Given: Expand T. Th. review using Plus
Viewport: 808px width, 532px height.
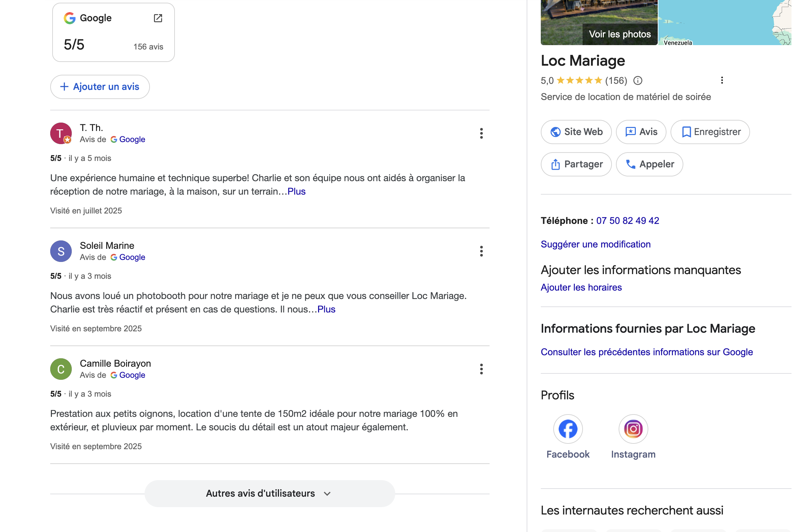Looking at the screenshot, I should [x=296, y=191].
